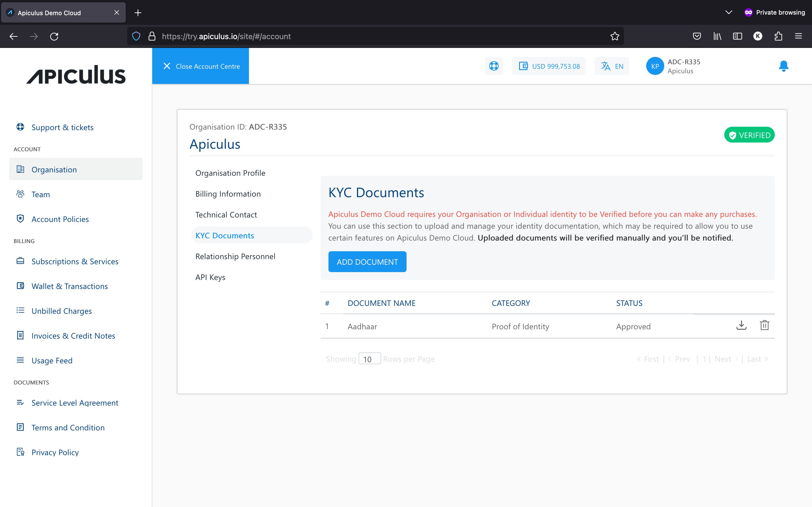Click the download icon for Aadhaar document
The image size is (812, 507).
pos(741,325)
